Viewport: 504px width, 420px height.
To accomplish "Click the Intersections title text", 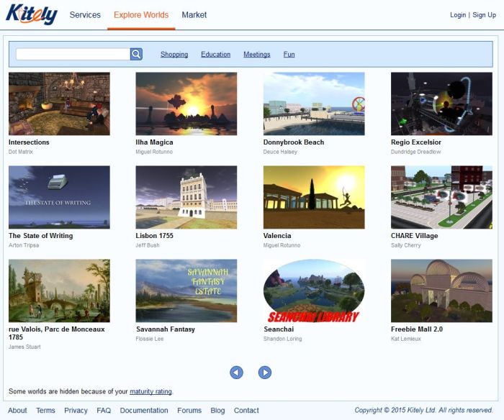I will [29, 142].
